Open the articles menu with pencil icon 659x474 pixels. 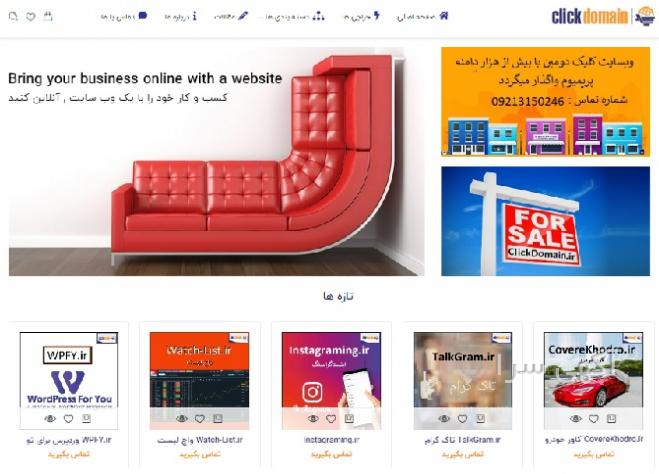(230, 16)
